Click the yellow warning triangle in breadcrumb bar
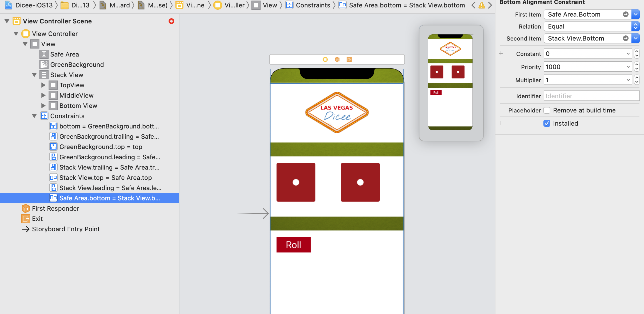This screenshot has height=314, width=644. coord(482,5)
